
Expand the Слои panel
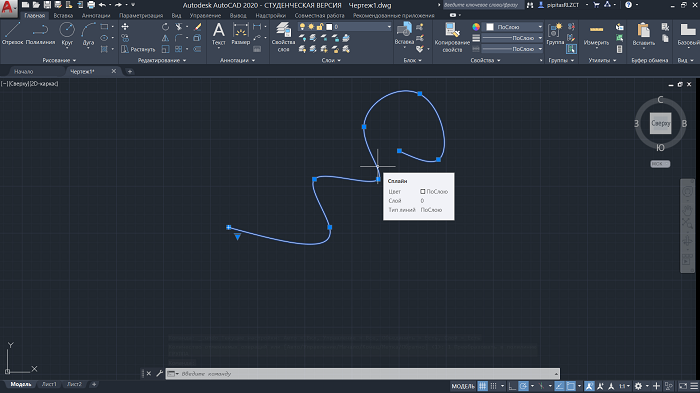[x=331, y=60]
